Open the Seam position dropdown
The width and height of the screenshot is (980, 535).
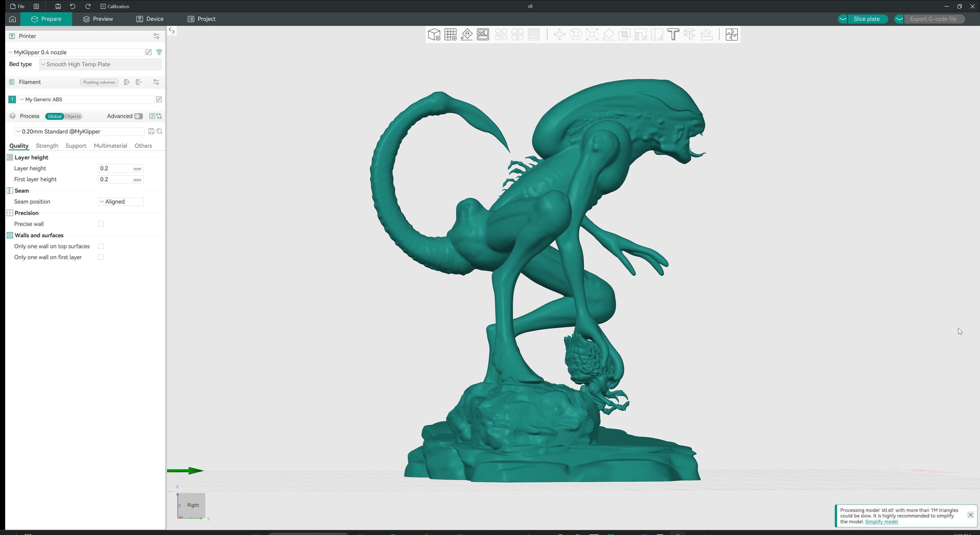click(121, 202)
